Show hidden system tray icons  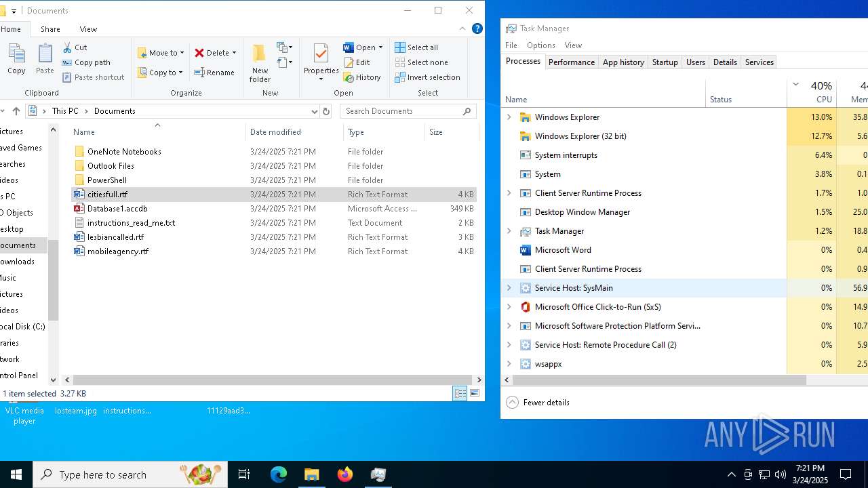(732, 474)
